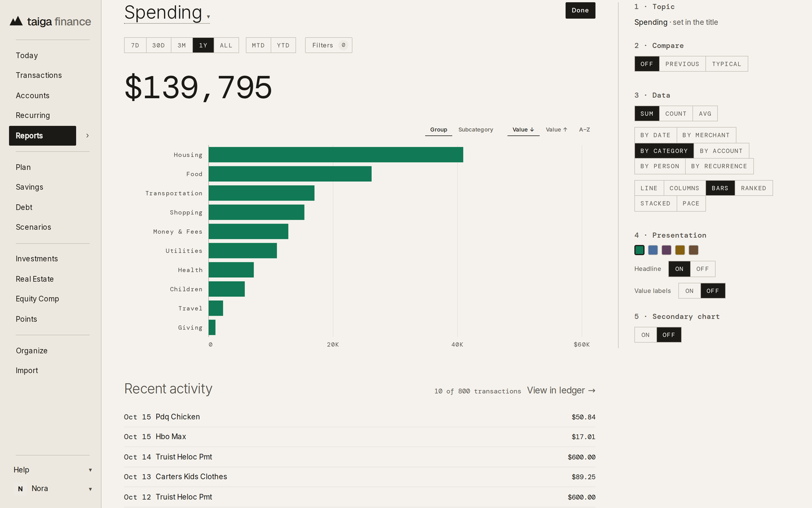Image resolution: width=812 pixels, height=508 pixels.
Task: Click the Housing bar in chart
Action: [336, 155]
